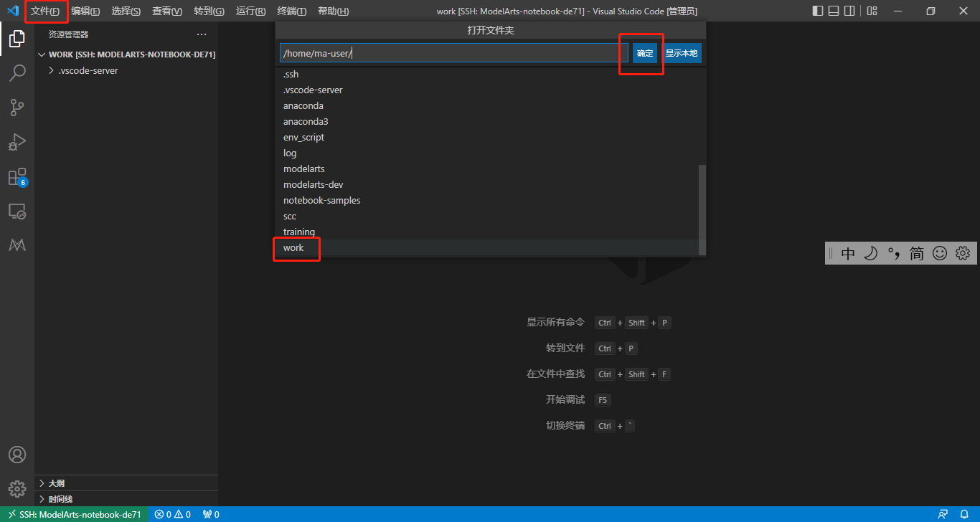This screenshot has height=522, width=980.
Task: Expand the 大纲 outline section
Action: point(126,483)
